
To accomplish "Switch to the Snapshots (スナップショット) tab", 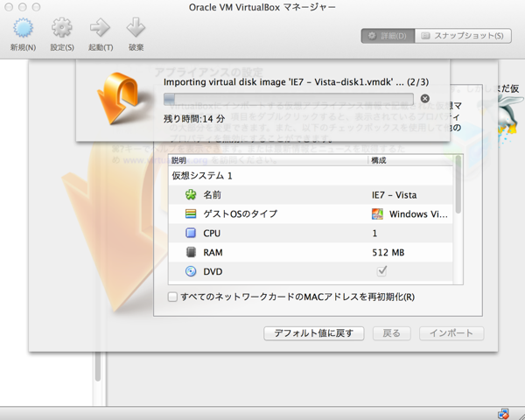I will pyautogui.click(x=463, y=36).
